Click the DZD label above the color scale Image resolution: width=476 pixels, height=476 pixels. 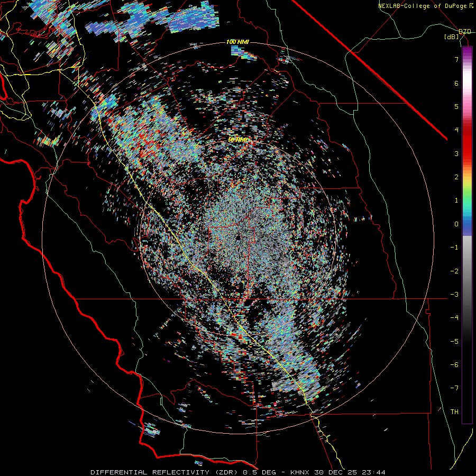(465, 32)
